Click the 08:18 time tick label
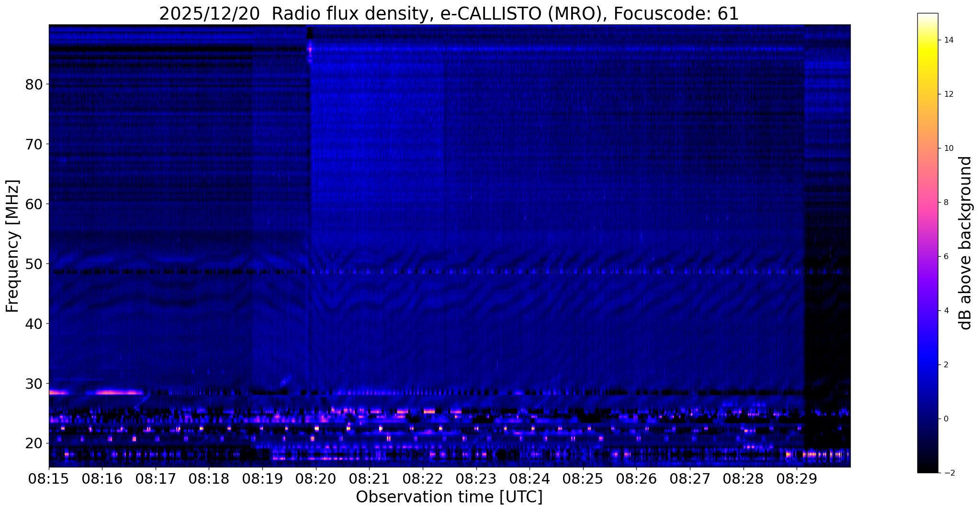Screen dimensions: 980x511 pyautogui.click(x=209, y=479)
